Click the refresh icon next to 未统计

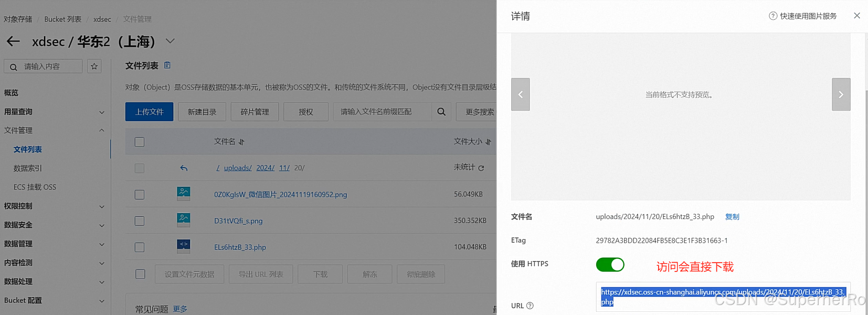click(x=481, y=168)
